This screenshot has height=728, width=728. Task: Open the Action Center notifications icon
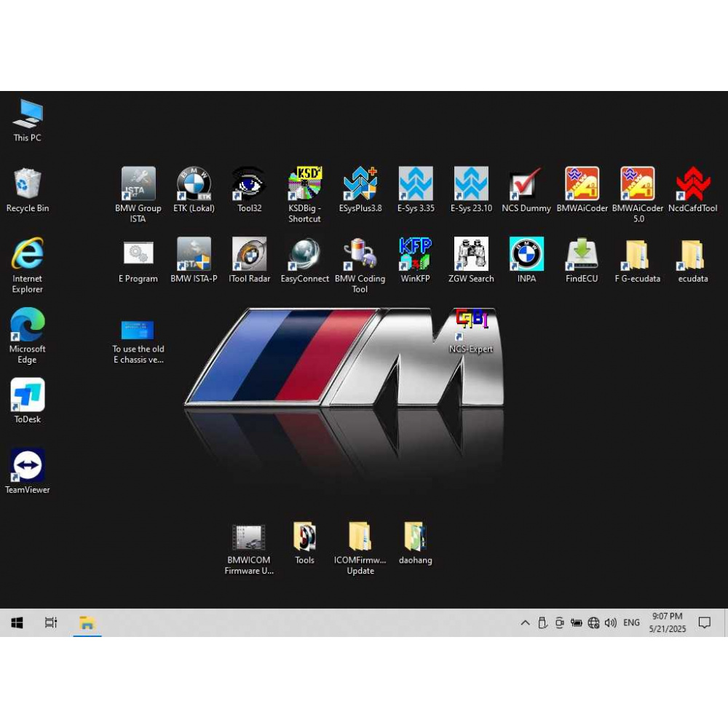tap(704, 622)
